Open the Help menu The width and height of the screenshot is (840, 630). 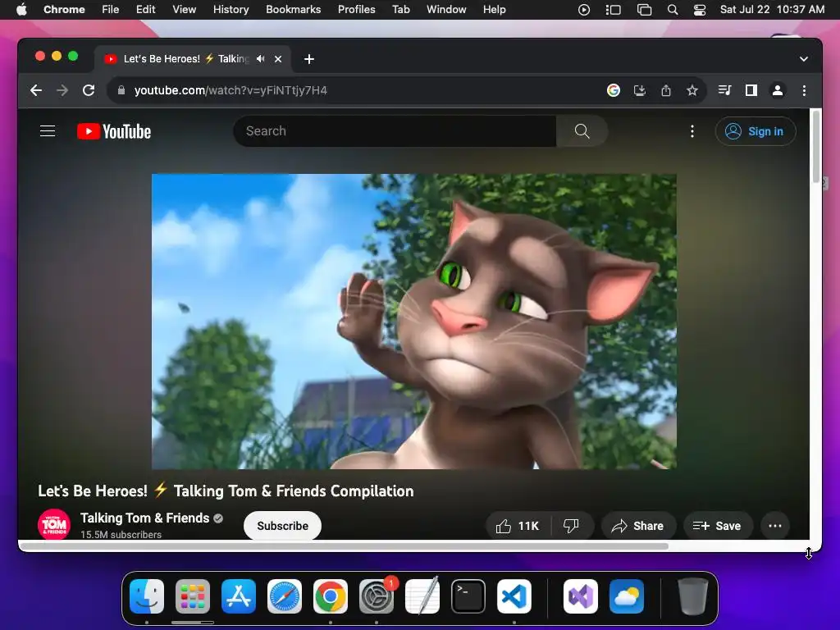494,10
